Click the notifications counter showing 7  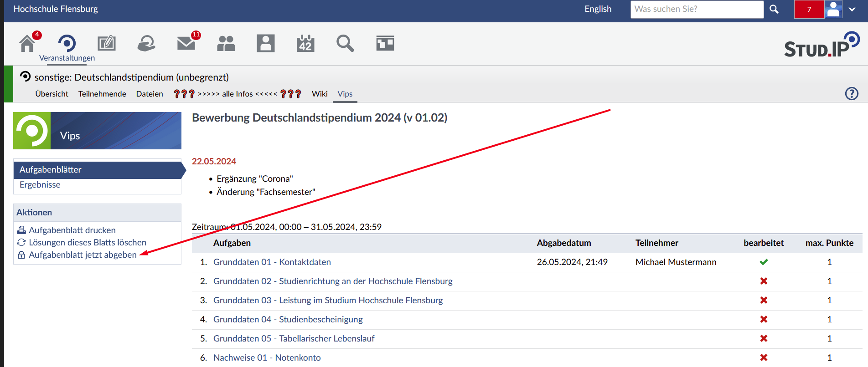(x=809, y=9)
